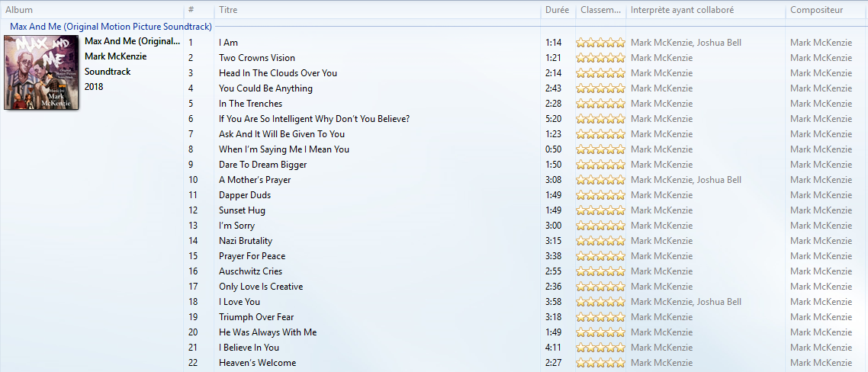Rate the Triumph Over Fear track
The image size is (868, 372).
pos(600,316)
